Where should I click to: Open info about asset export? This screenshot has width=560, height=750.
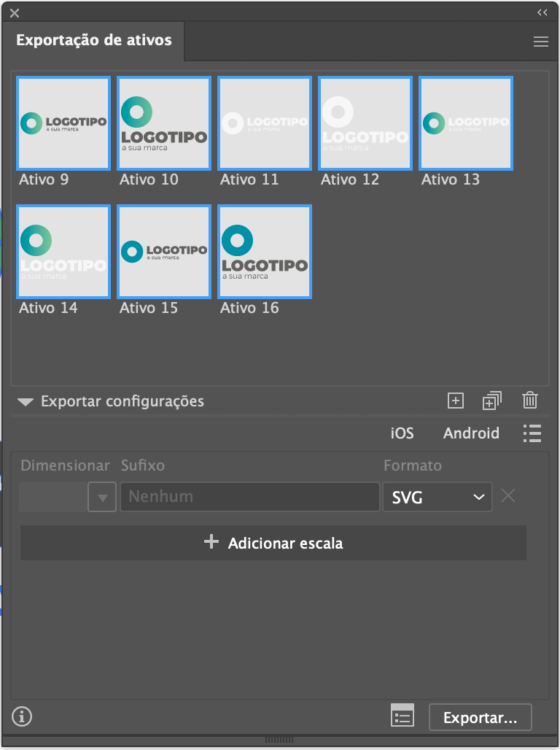(x=22, y=716)
